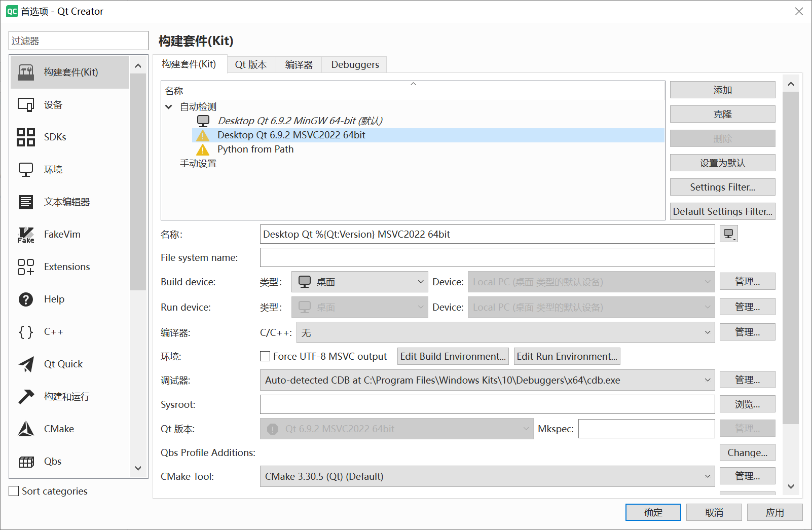This screenshot has height=530, width=812.
Task: Select the SDKs grid icon
Action: 26,137
